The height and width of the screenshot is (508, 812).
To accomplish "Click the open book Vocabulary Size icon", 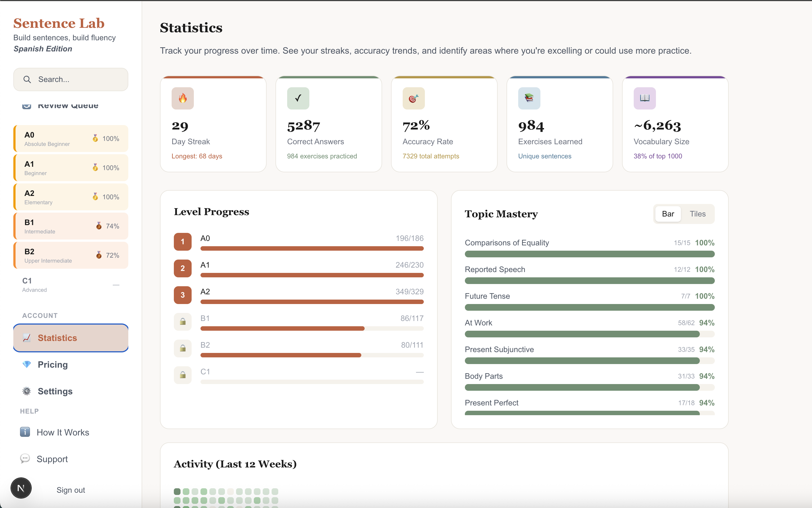I will pos(645,98).
